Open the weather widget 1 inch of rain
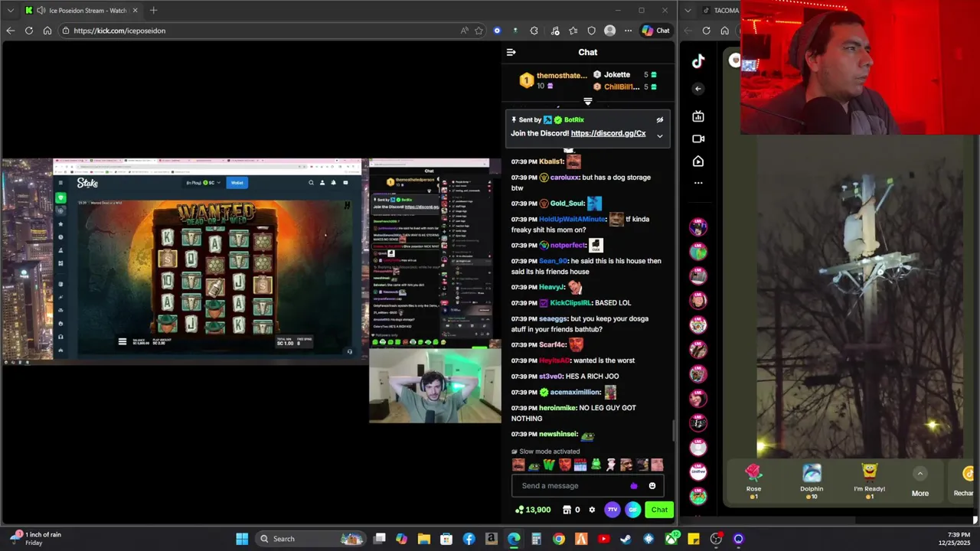Image resolution: width=980 pixels, height=551 pixels. 34,539
